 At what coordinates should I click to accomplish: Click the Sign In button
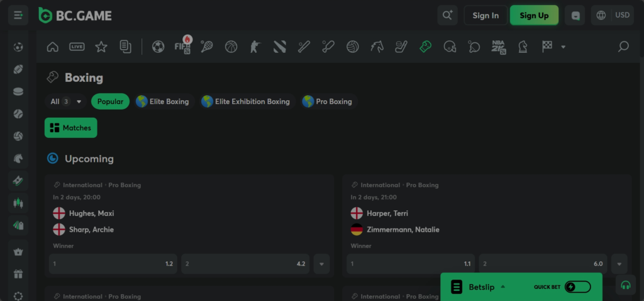pos(486,16)
